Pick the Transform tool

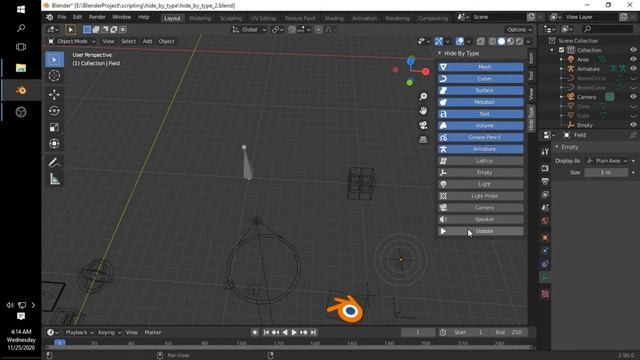click(x=54, y=143)
